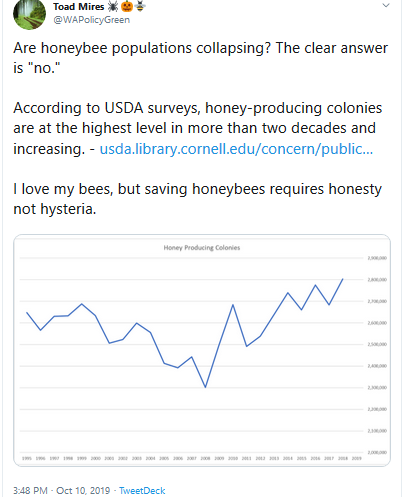
Task: Click the 2,800,000 axis label
Action: point(377,280)
